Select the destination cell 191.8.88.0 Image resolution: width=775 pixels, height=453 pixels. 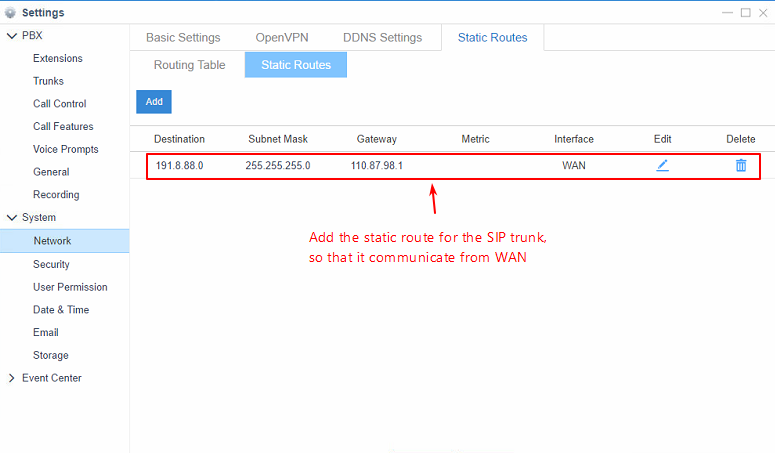(x=179, y=165)
